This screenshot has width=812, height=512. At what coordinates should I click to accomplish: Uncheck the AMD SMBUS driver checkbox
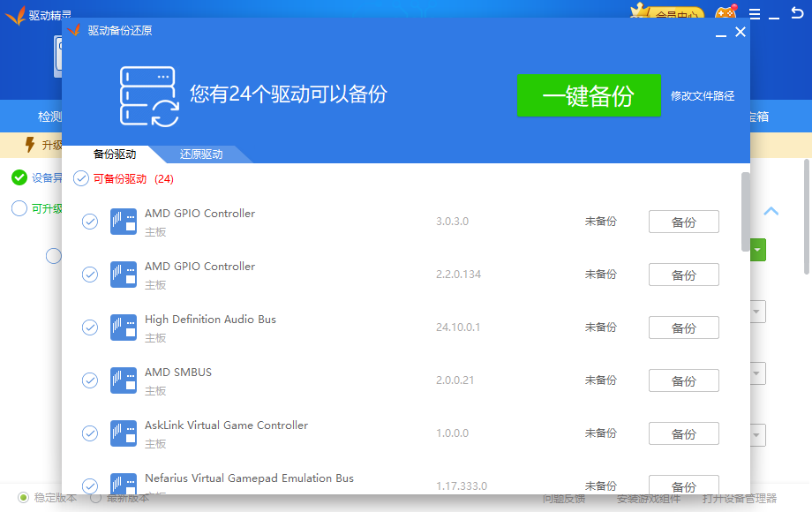[x=90, y=380]
